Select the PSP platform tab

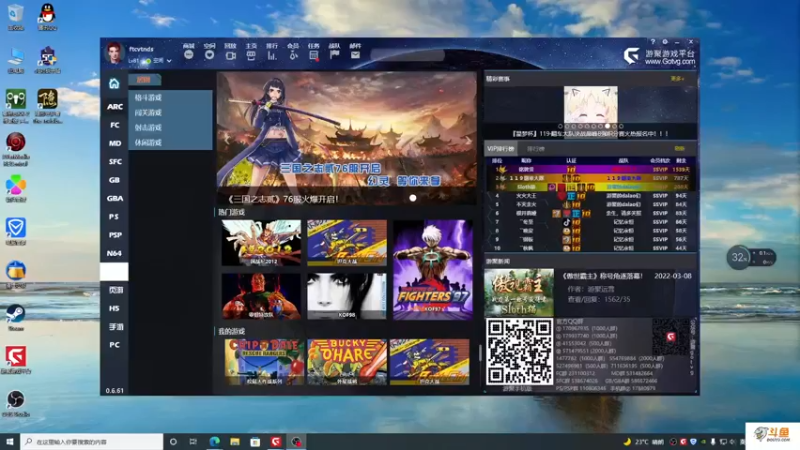pyautogui.click(x=114, y=235)
